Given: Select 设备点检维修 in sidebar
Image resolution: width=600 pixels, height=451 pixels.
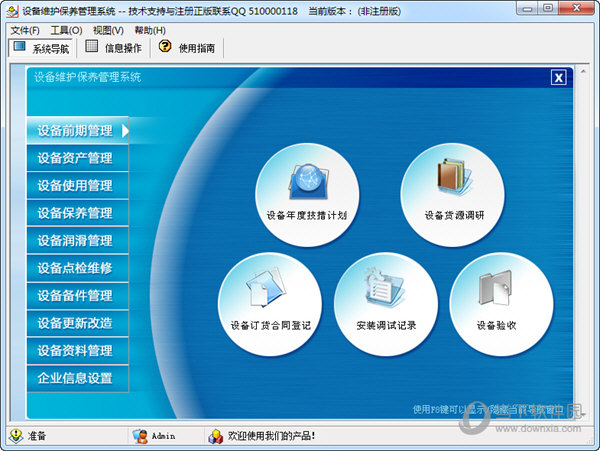Looking at the screenshot, I should pyautogui.click(x=78, y=268).
